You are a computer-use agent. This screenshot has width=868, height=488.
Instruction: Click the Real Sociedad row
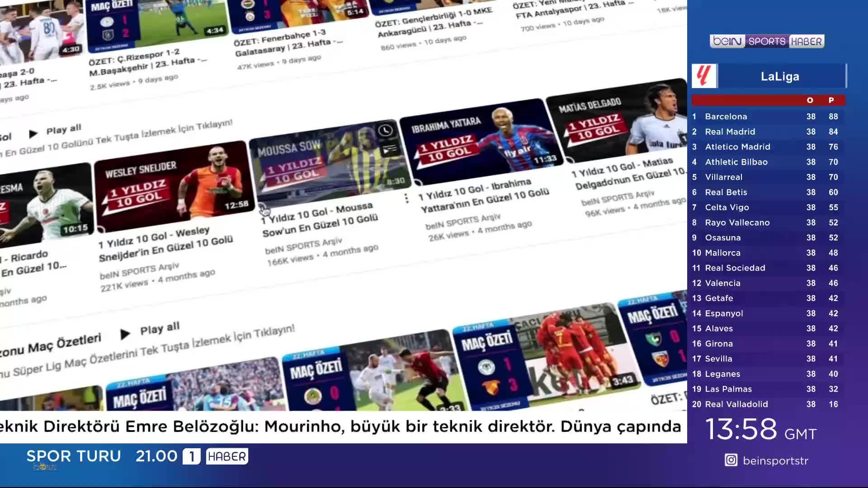click(768, 268)
